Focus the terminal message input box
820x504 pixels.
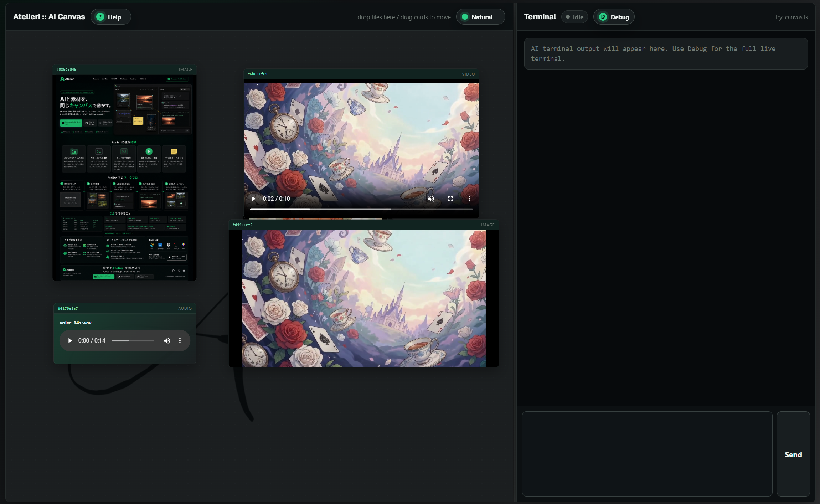[647, 454]
